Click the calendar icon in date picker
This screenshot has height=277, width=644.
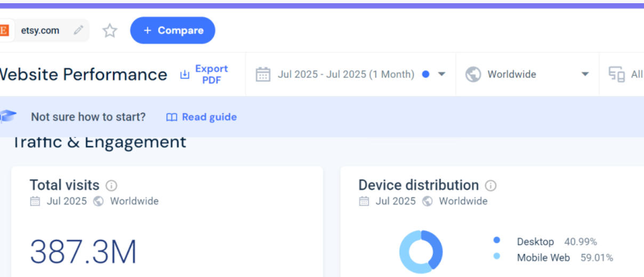[263, 75]
